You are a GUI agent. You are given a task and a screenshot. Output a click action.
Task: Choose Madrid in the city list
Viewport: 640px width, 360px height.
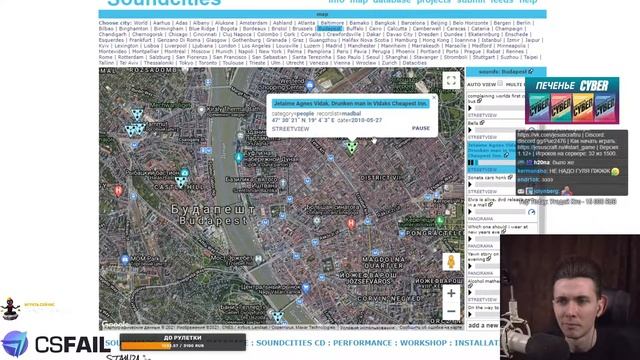(334, 46)
